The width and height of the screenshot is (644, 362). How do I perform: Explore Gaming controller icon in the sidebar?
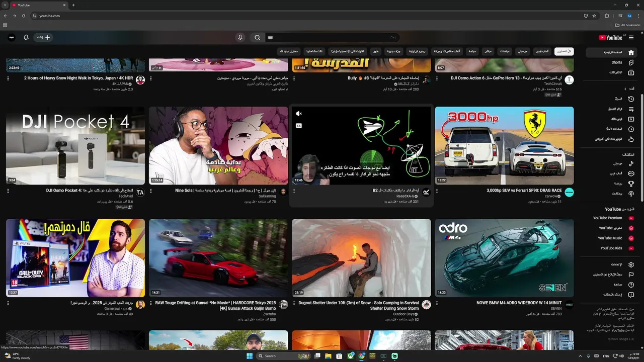pyautogui.click(x=631, y=173)
